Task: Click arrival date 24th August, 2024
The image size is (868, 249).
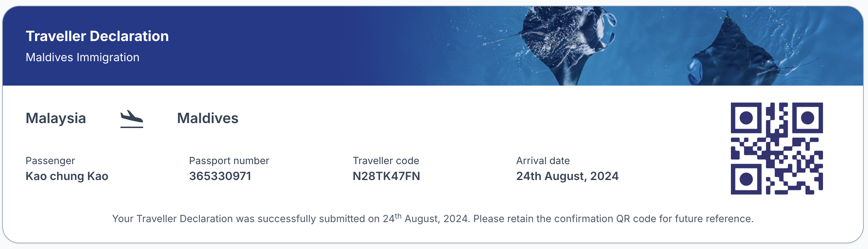Action: click(x=568, y=176)
